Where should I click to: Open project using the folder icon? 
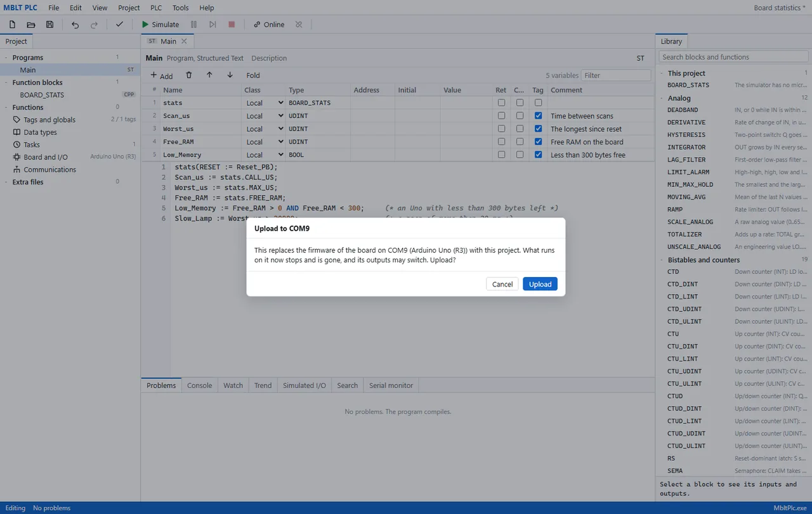click(x=30, y=25)
